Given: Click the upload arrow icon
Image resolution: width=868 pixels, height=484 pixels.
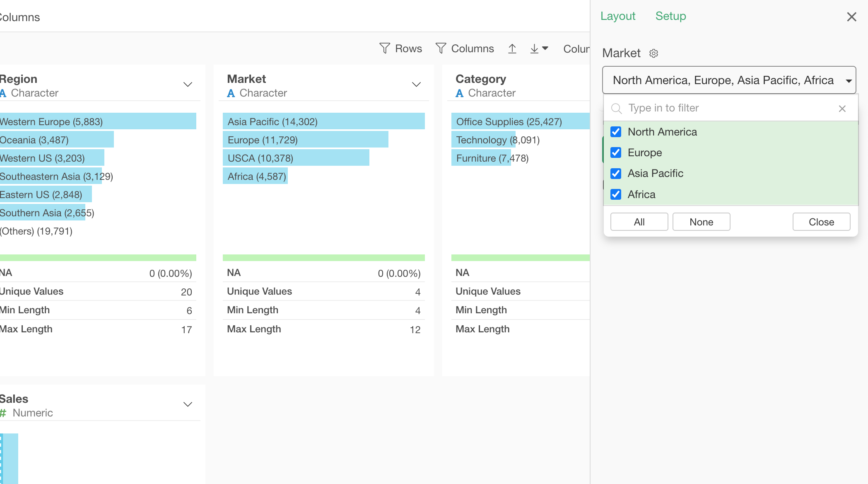Looking at the screenshot, I should tap(512, 48).
